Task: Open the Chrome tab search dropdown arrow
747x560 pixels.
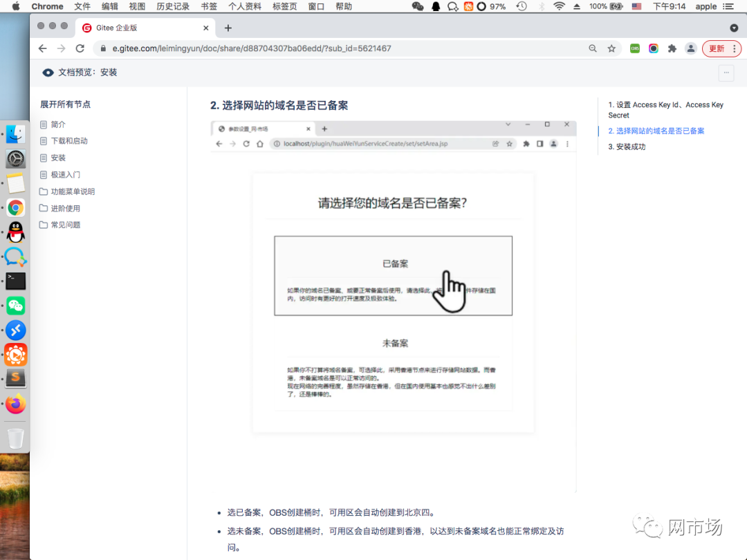Action: [x=734, y=28]
